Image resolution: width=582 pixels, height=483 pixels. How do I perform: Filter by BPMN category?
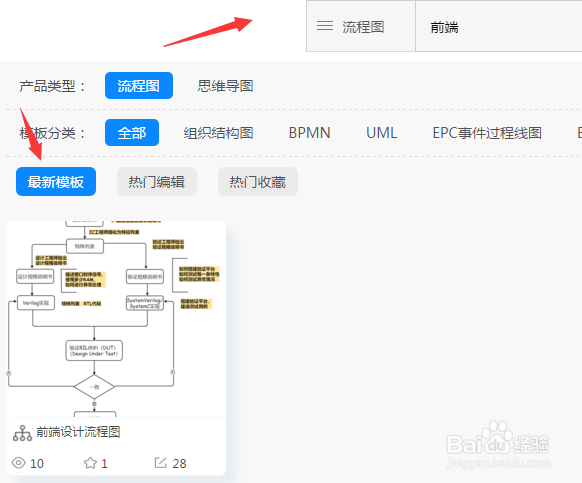click(x=310, y=133)
